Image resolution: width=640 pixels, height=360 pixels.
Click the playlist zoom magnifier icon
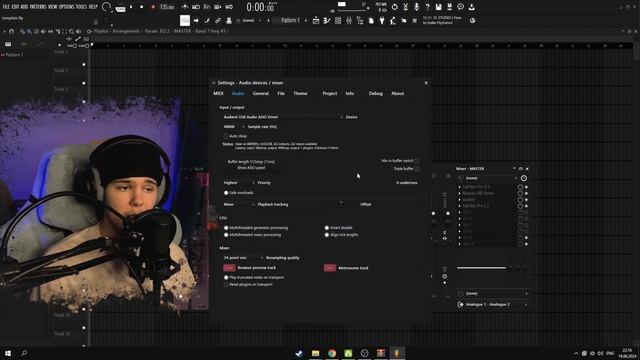(71, 31)
